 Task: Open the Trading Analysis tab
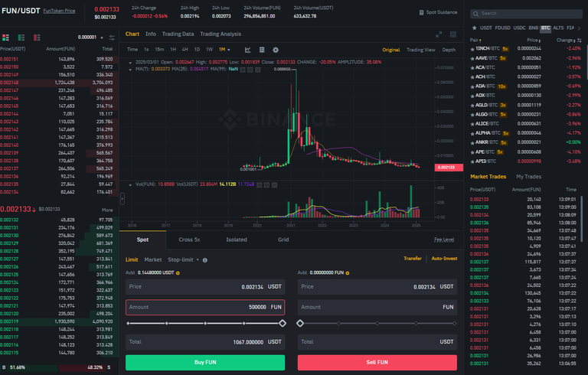click(x=220, y=34)
